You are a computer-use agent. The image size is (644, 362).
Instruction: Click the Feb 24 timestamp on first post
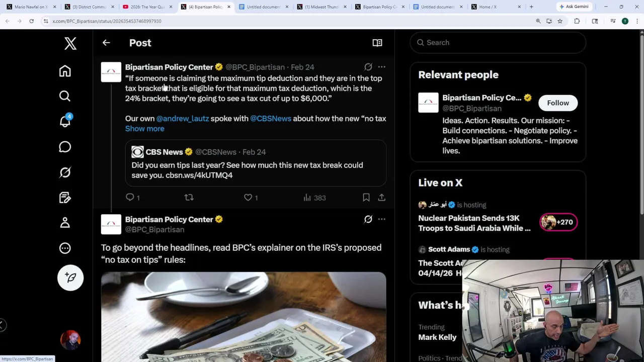[x=302, y=67]
